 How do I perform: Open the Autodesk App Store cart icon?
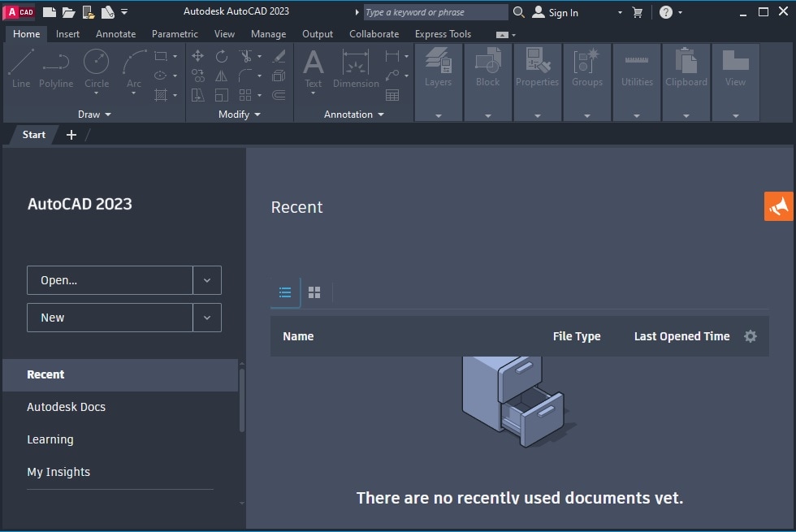pyautogui.click(x=638, y=13)
